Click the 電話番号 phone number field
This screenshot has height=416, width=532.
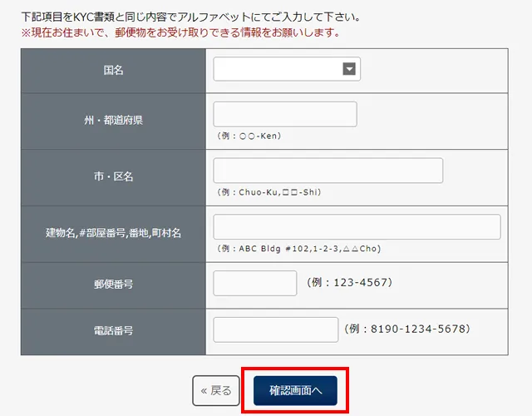[275, 329]
